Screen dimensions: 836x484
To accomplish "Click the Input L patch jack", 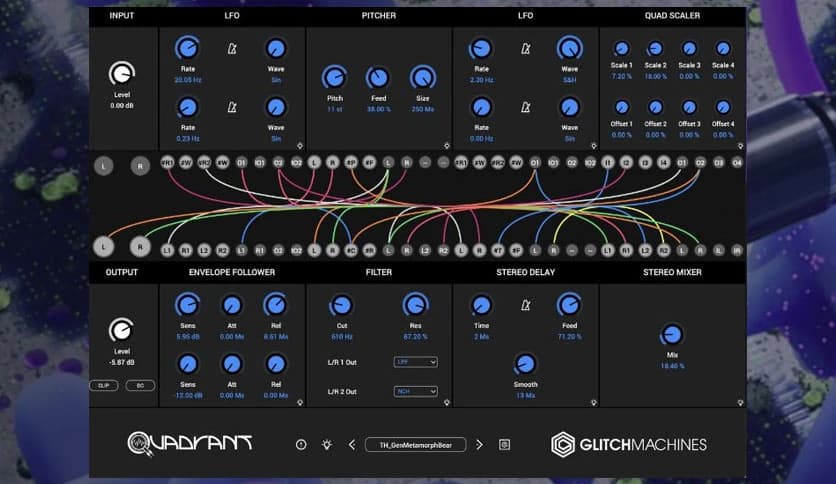I will (104, 166).
